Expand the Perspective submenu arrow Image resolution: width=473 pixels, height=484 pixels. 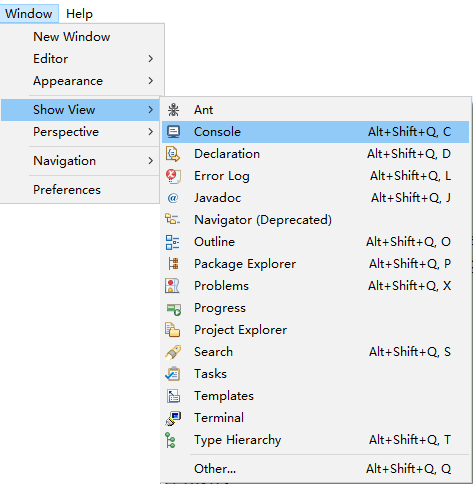pyautogui.click(x=151, y=132)
